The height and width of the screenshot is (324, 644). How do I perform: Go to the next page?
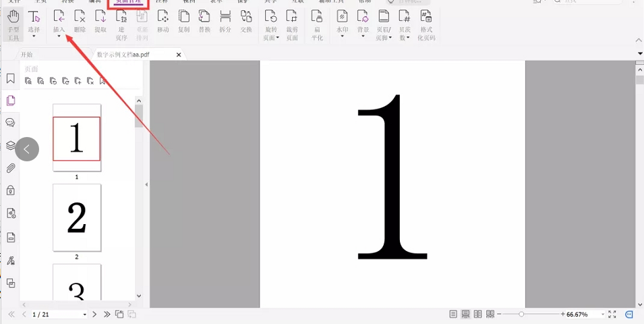pos(94,315)
